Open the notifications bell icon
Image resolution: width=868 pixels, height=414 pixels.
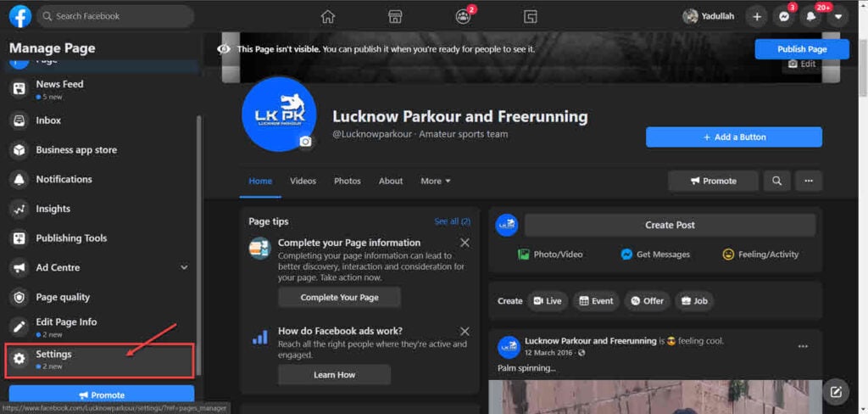pos(811,17)
